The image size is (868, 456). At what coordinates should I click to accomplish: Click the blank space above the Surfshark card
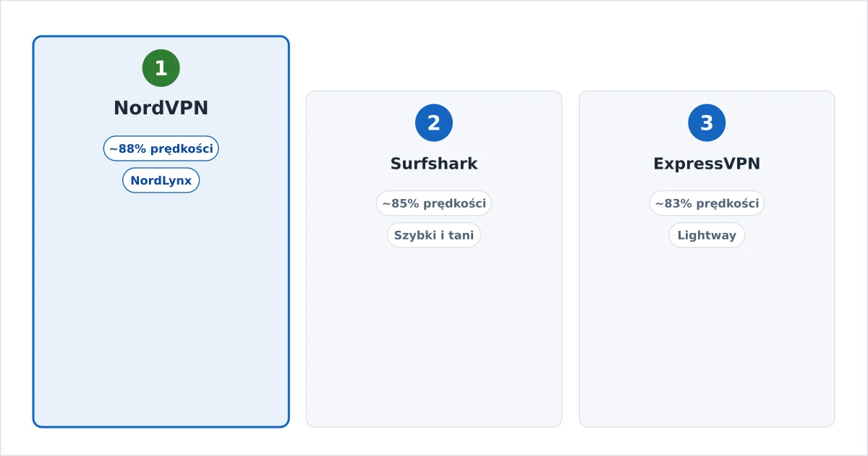point(434,62)
